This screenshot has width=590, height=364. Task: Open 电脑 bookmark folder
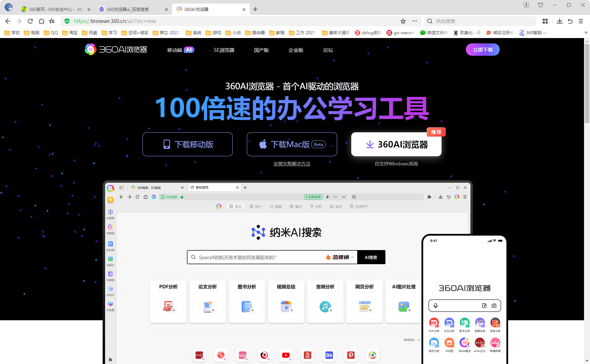(x=32, y=33)
